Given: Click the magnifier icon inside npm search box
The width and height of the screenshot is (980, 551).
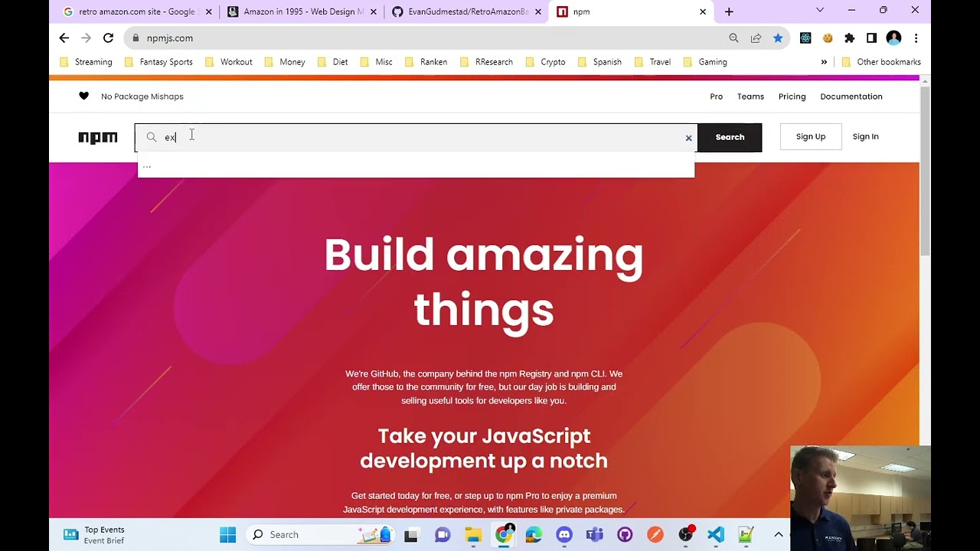Looking at the screenshot, I should 152,137.
